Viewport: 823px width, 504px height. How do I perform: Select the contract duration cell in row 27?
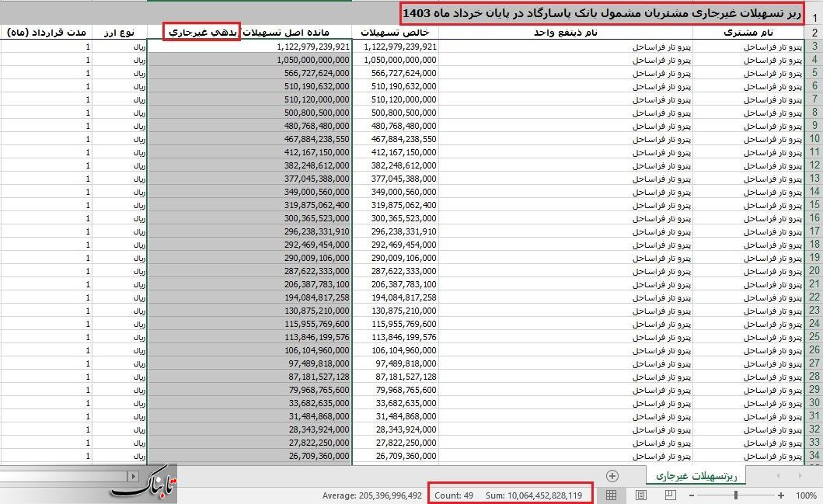point(46,363)
